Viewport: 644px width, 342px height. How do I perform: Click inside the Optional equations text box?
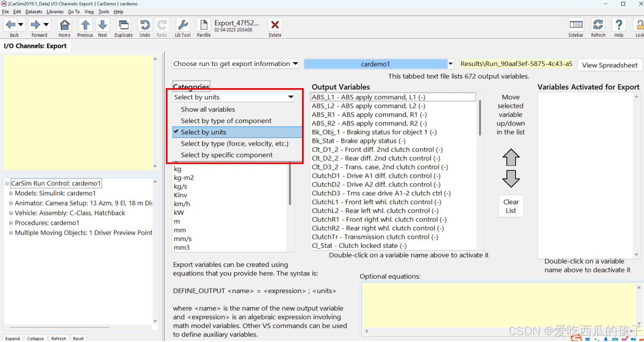(x=499, y=305)
